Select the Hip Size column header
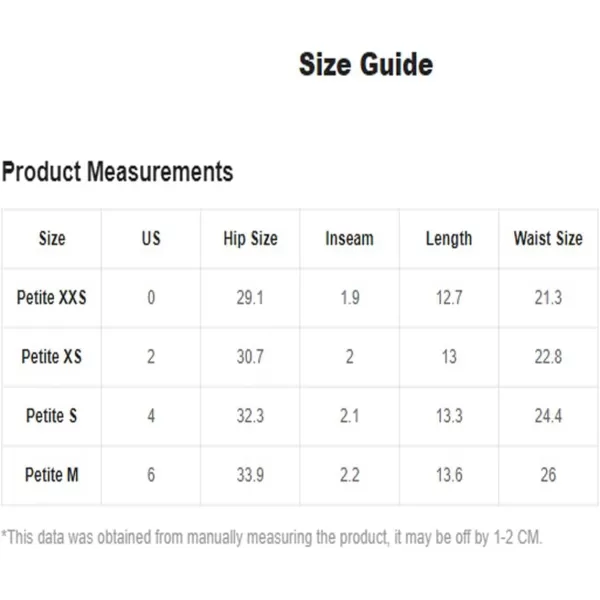This screenshot has width=600, height=600. point(250,239)
